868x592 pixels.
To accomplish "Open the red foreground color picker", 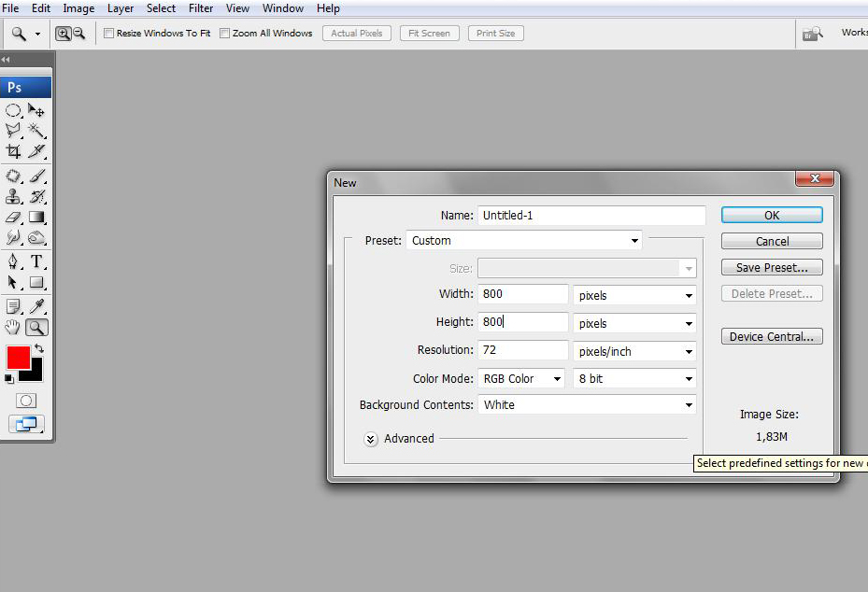I will pos(17,357).
